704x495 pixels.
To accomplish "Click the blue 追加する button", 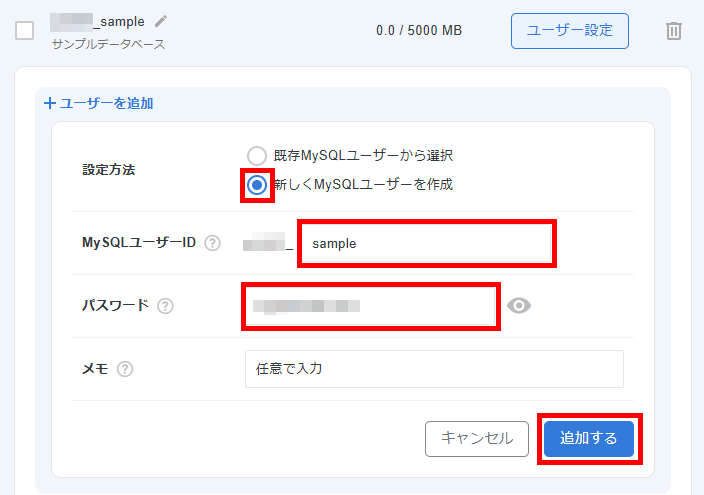I will point(589,438).
